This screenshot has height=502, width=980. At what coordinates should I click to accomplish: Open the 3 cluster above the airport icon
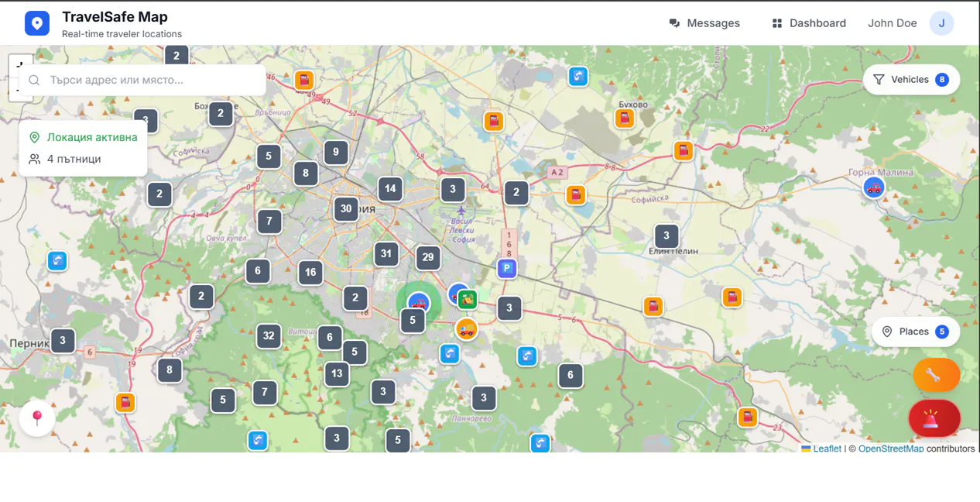453,189
